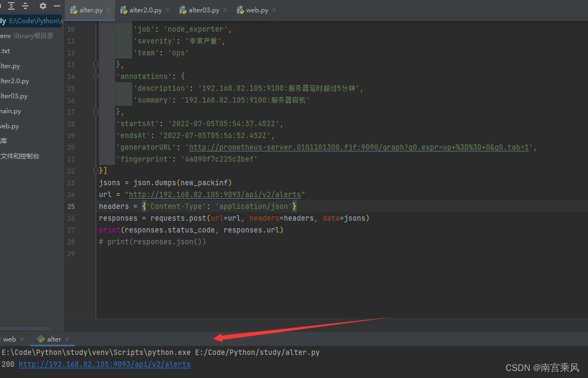
Task: Click the 'severity' key on line 11
Action: pyautogui.click(x=154, y=41)
